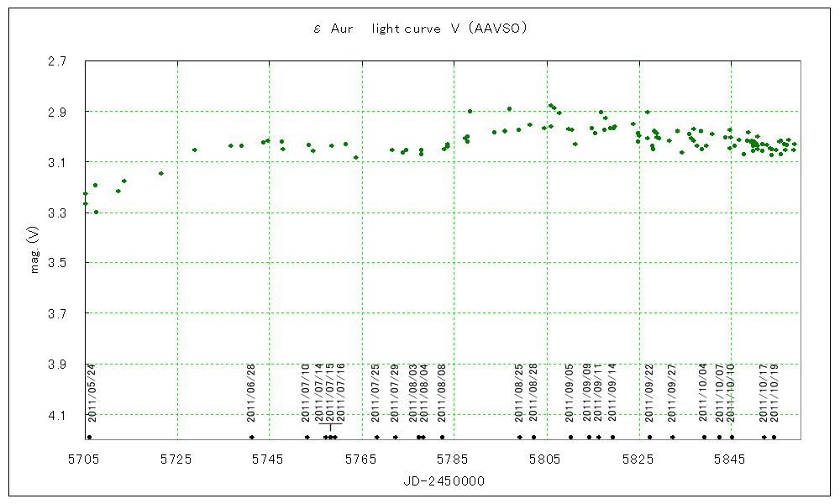Screen dimensions: 840x504
Task: Select the 2011/05/24 date label
Action: (92, 392)
